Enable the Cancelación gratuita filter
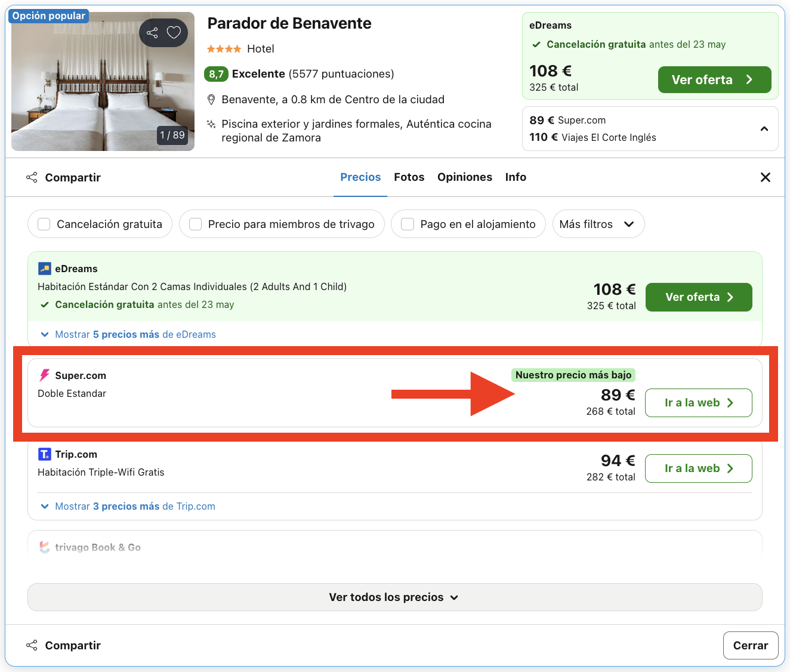790x672 pixels. [x=44, y=224]
